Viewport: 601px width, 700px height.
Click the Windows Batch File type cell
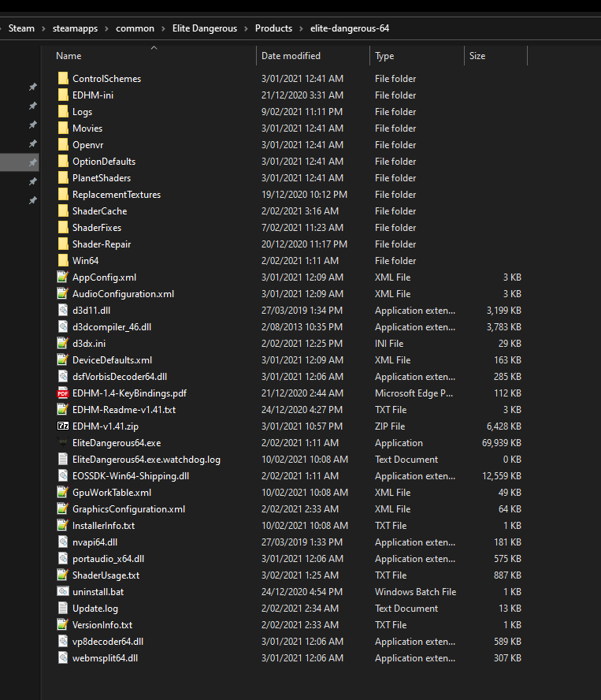(415, 591)
